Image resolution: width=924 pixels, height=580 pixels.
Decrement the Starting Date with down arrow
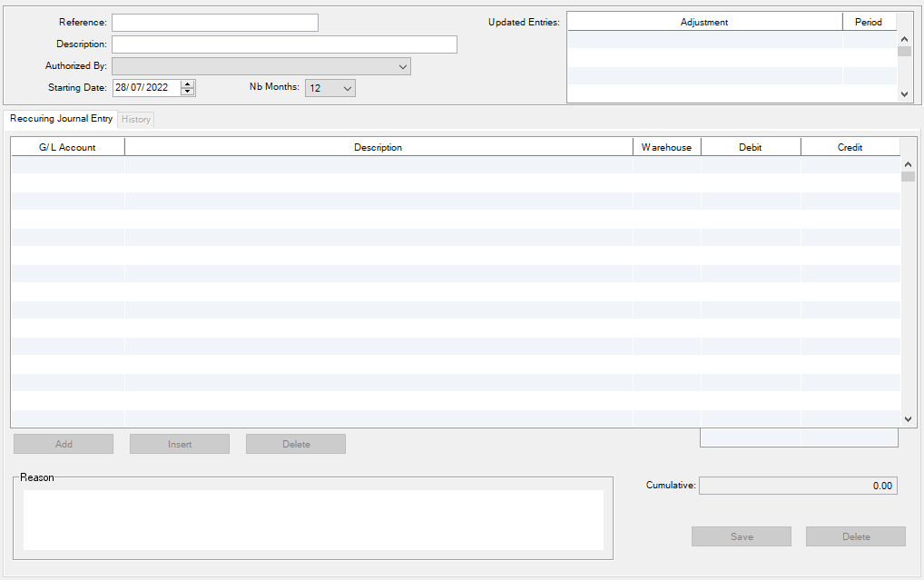coord(188,92)
